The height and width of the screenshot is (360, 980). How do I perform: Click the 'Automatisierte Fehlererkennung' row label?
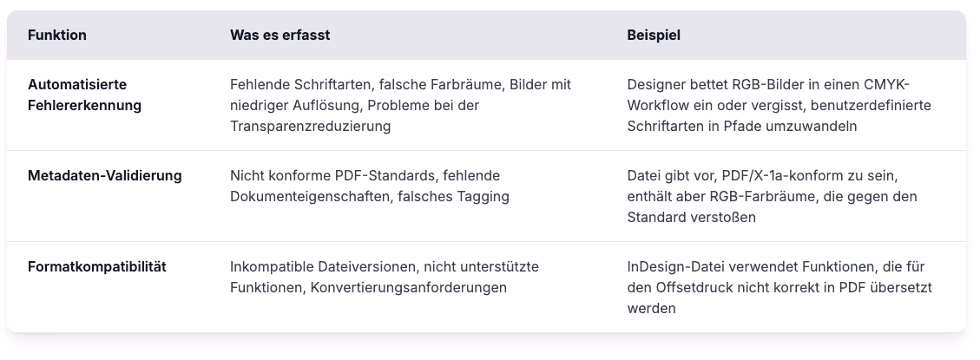click(84, 95)
